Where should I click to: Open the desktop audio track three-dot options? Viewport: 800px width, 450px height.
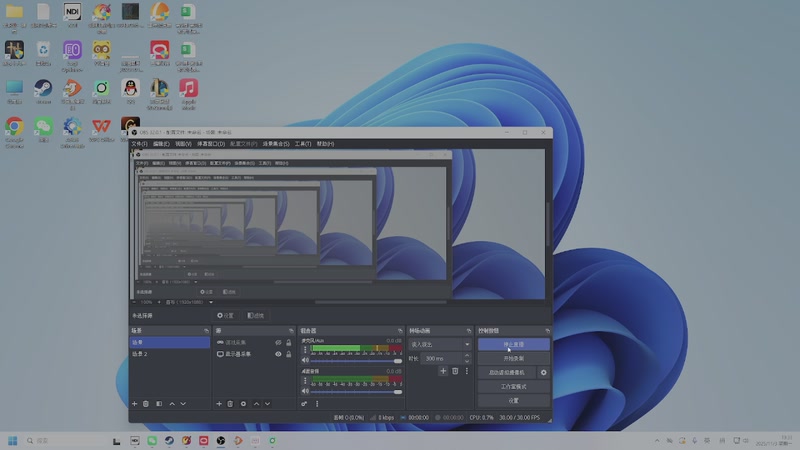[305, 381]
